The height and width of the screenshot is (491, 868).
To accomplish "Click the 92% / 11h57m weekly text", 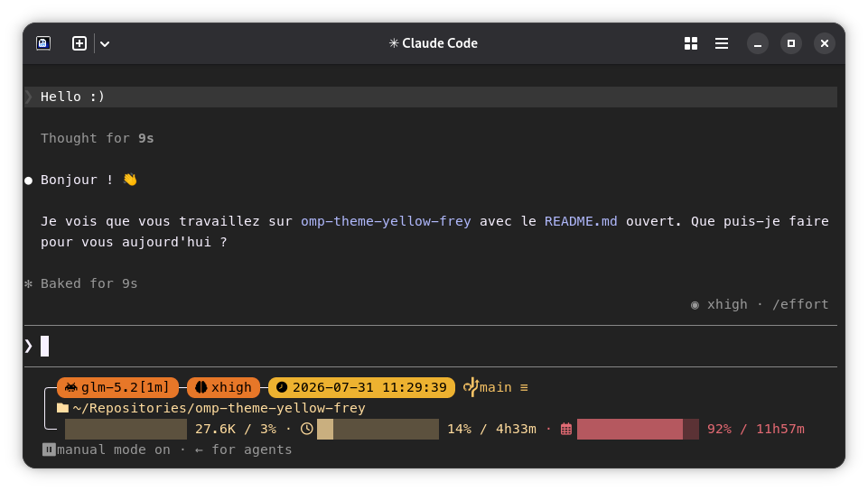I will pyautogui.click(x=756, y=429).
